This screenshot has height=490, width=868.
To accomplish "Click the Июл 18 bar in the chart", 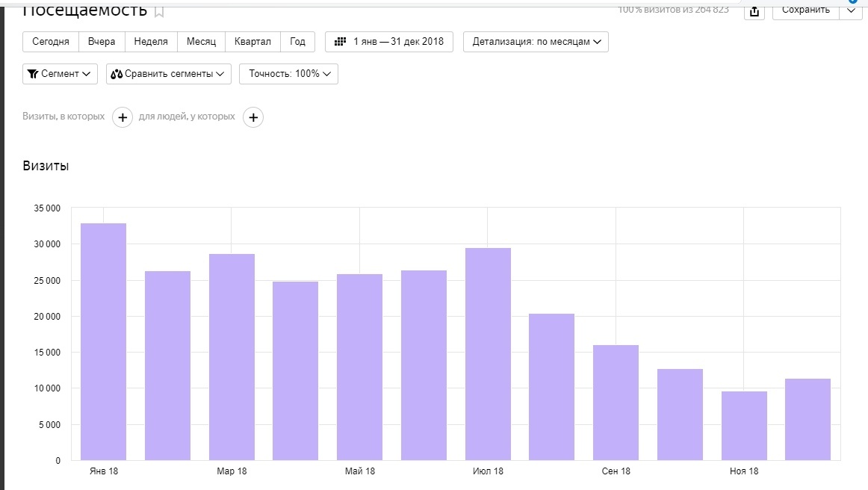I will 488,354.
